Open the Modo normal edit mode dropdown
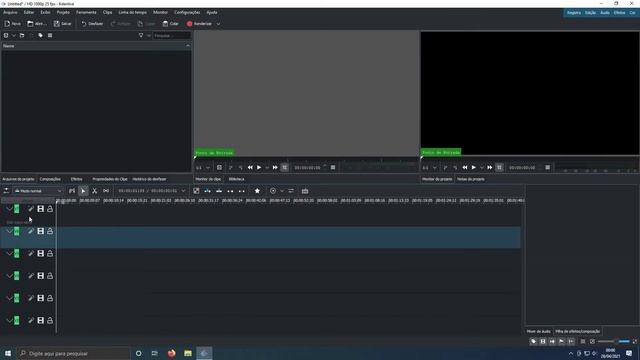This screenshot has height=360, width=640. (38, 191)
